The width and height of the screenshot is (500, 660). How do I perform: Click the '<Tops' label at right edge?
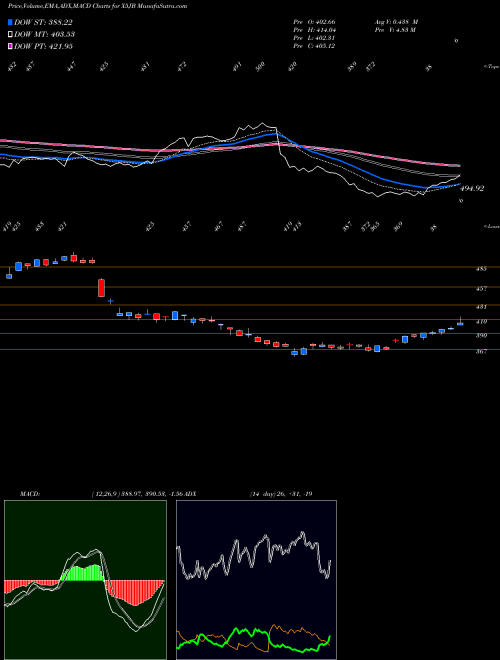pyautogui.click(x=491, y=67)
